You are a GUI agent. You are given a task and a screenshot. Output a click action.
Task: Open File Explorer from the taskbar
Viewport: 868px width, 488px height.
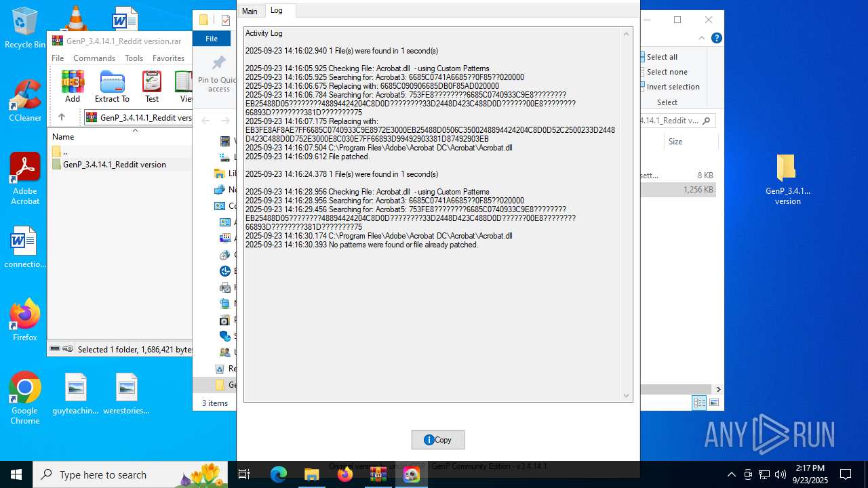pos(311,474)
